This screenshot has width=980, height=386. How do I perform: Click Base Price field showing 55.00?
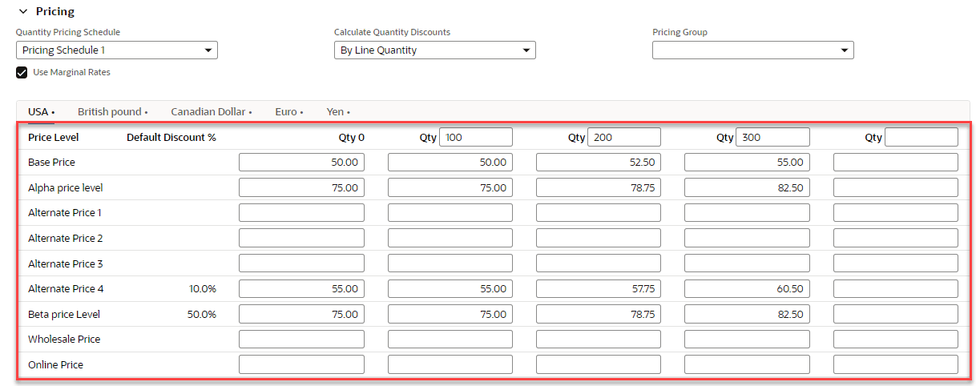(747, 163)
